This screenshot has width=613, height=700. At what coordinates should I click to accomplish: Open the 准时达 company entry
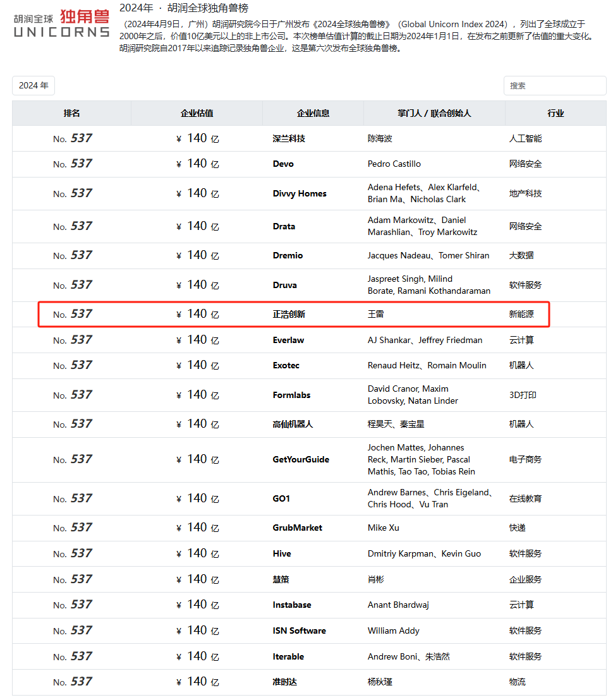tap(284, 682)
